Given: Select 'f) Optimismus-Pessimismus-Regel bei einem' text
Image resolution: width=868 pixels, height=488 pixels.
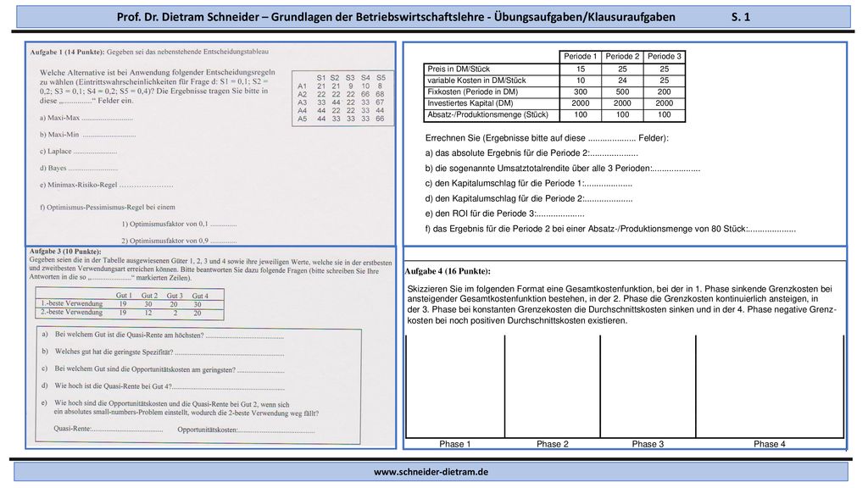Looking at the screenshot, I should (108, 207).
